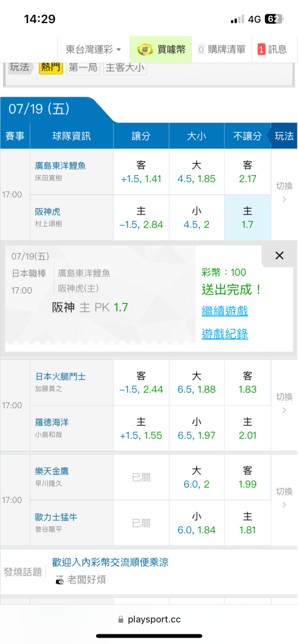This screenshot has height=644, width=298.
Task: Select the 熱門 play type tab
Action: coord(51,68)
